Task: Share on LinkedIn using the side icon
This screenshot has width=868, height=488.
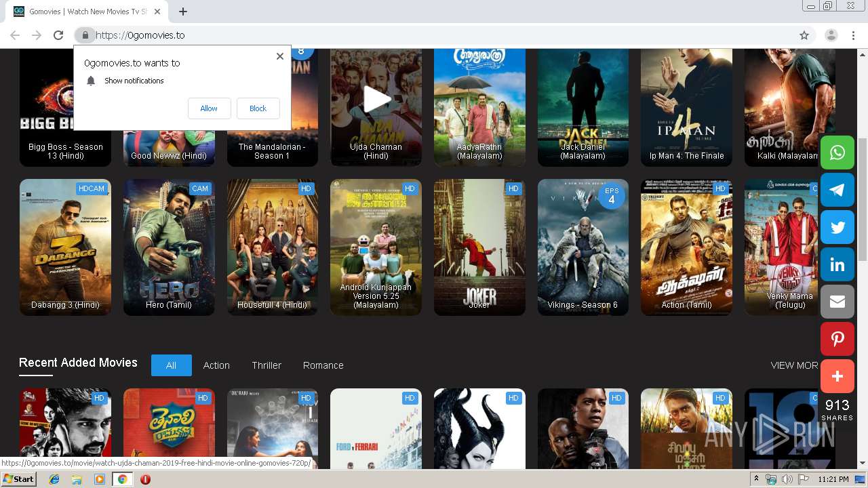Action: point(837,264)
